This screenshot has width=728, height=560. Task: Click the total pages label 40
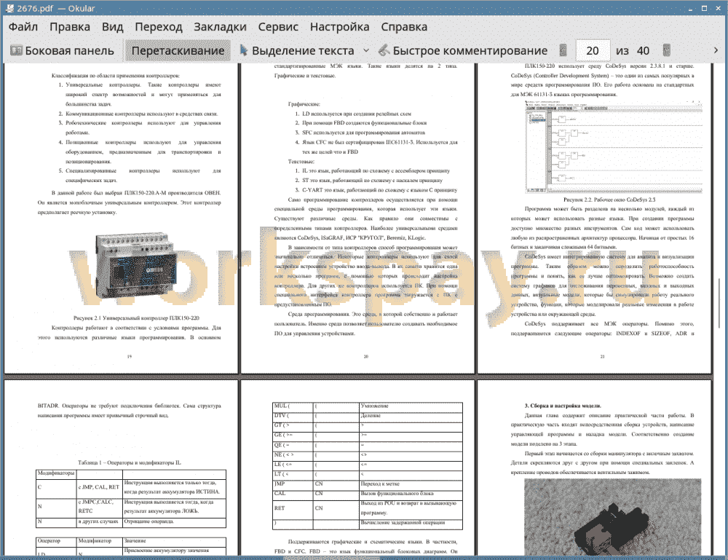(x=643, y=51)
